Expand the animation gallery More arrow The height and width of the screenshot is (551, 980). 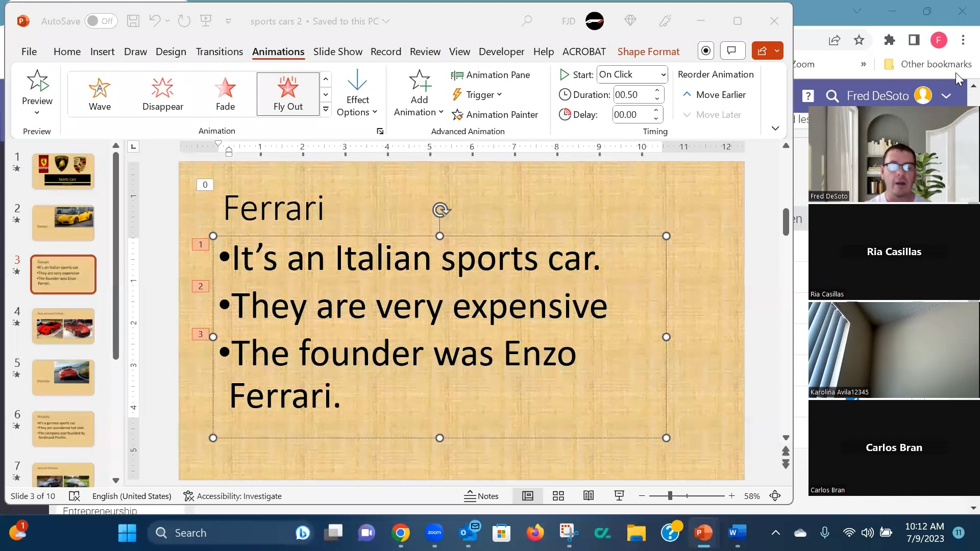point(326,109)
